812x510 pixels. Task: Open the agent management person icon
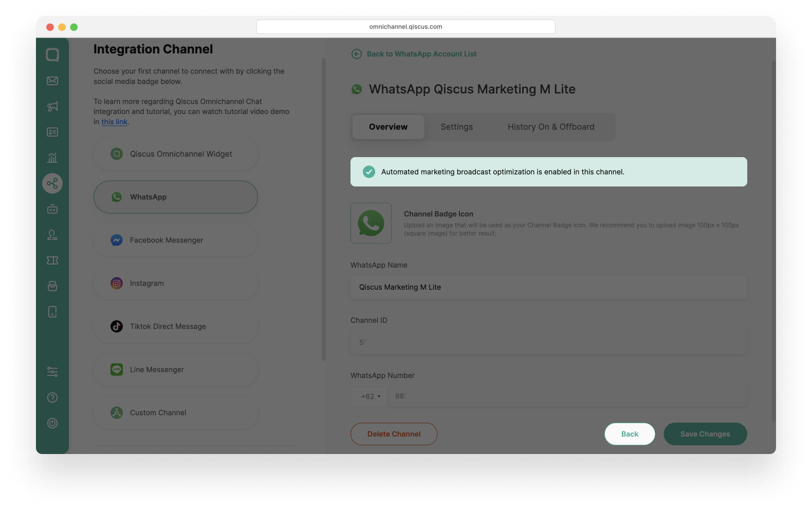52,235
